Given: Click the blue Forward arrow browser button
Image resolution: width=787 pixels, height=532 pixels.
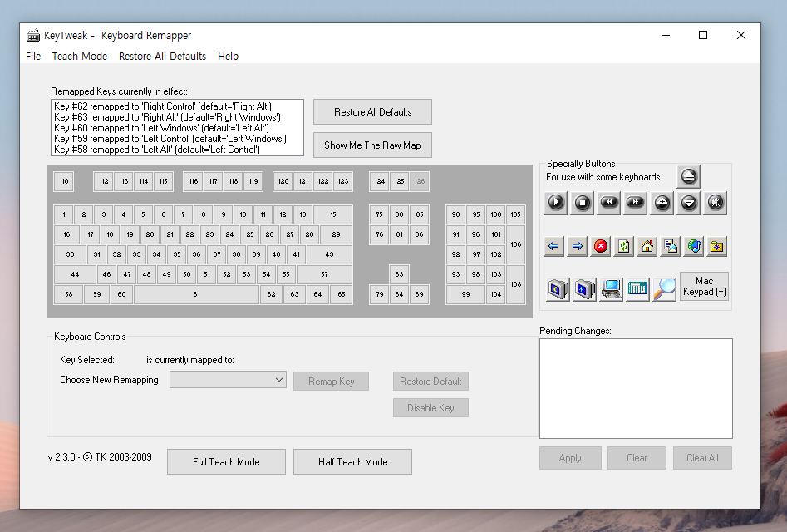Looking at the screenshot, I should (x=578, y=246).
